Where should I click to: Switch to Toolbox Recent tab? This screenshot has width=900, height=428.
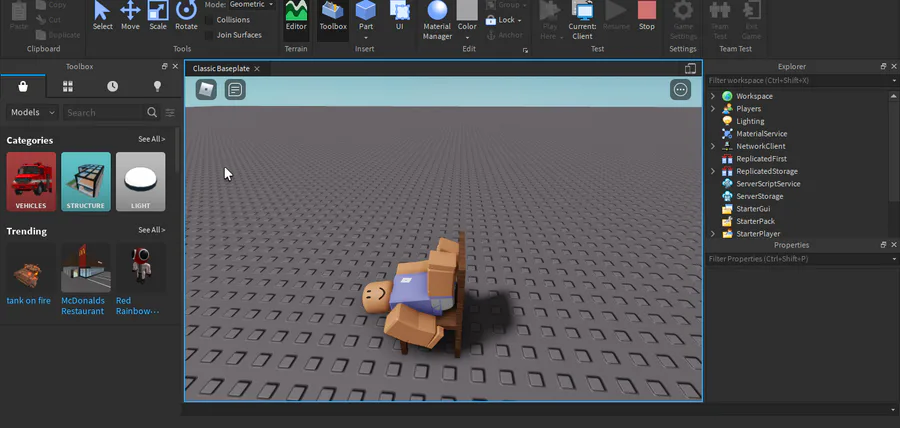point(112,87)
